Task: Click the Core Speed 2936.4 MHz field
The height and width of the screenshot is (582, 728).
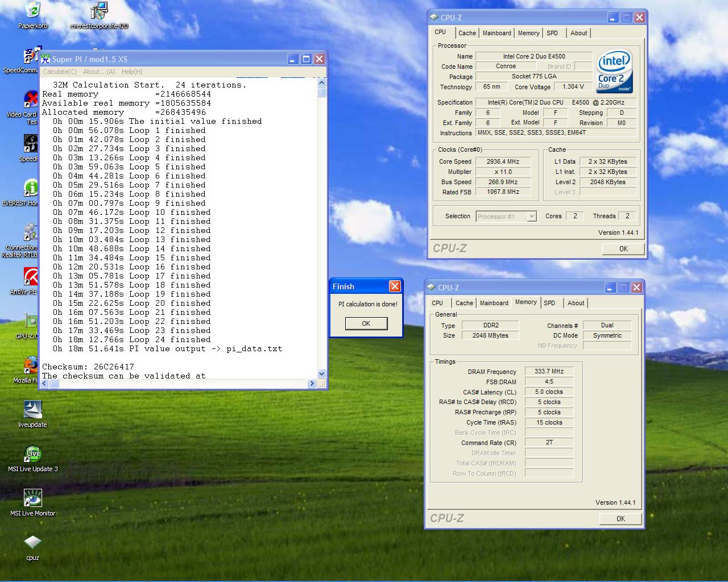Action: 503,161
